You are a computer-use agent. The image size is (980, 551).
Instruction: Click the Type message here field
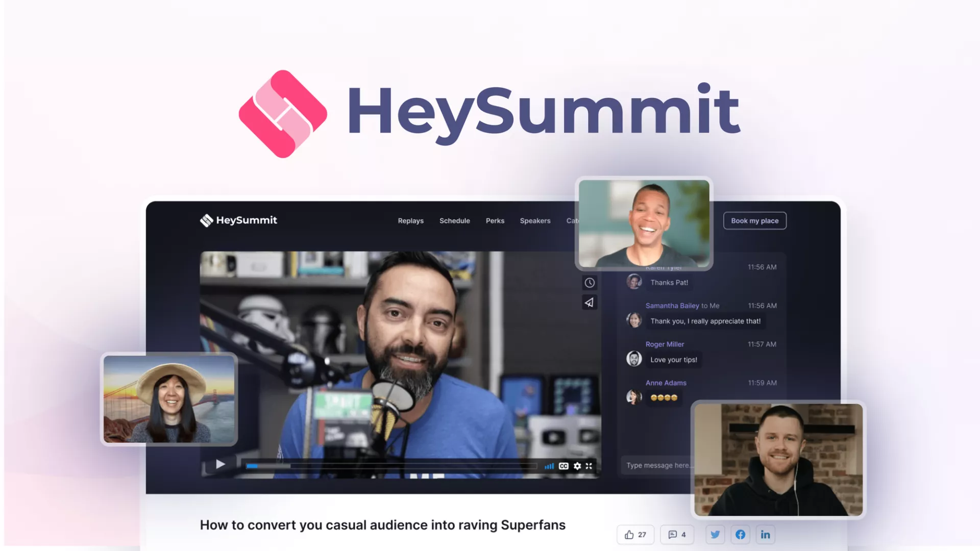656,465
